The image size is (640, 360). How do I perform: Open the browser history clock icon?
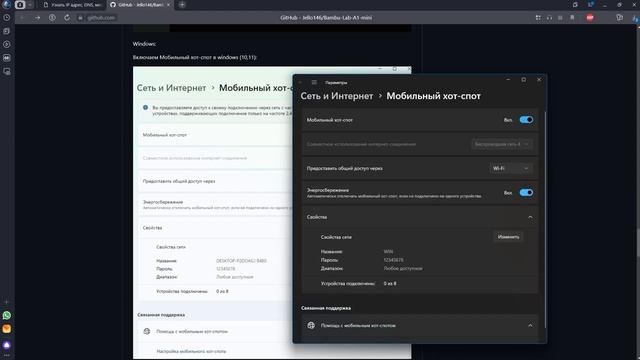coord(7,18)
